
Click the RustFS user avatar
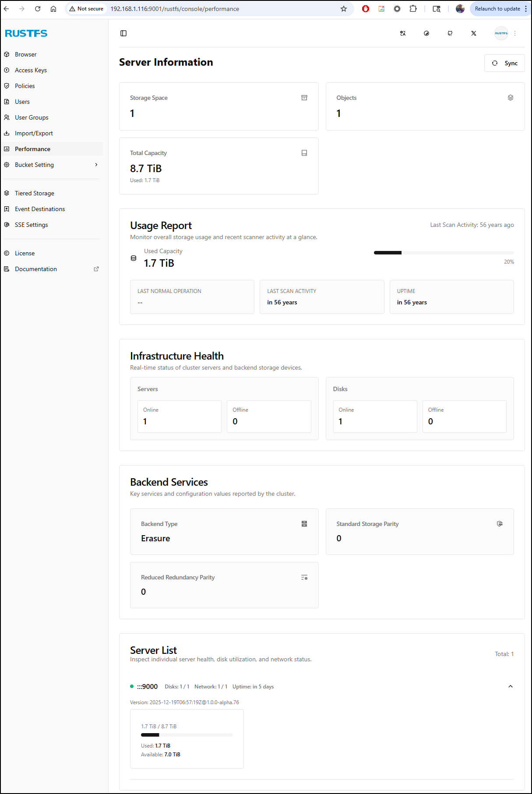(501, 33)
